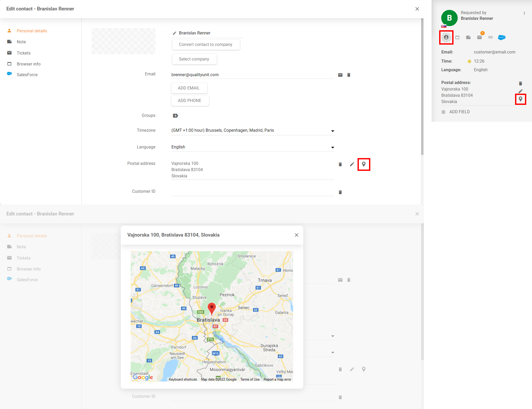Click map pin icon beside Postal address
This screenshot has height=409, width=532.
(x=364, y=164)
